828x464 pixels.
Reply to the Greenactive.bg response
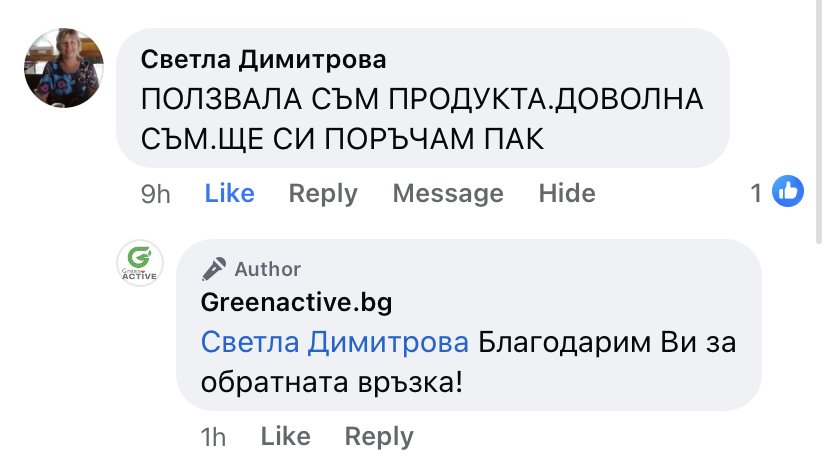pos(379,438)
